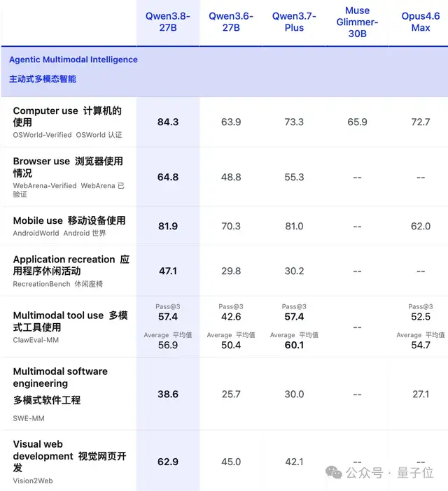Click the 81.0 Mobile use score
Viewport: 448px width, 491px height.
294,226
